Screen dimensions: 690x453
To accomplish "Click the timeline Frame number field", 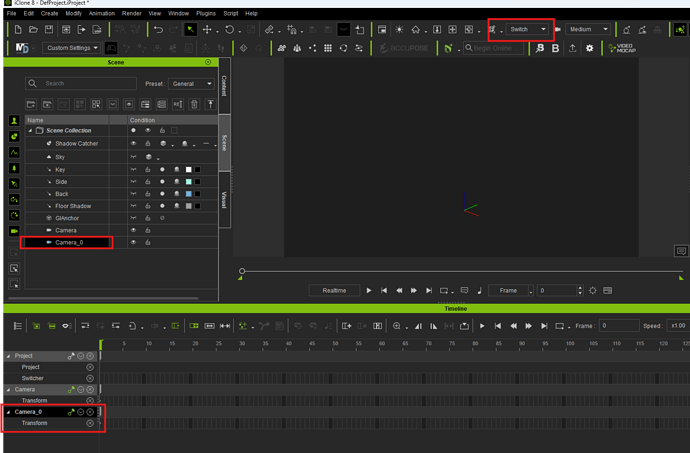I will pos(619,326).
